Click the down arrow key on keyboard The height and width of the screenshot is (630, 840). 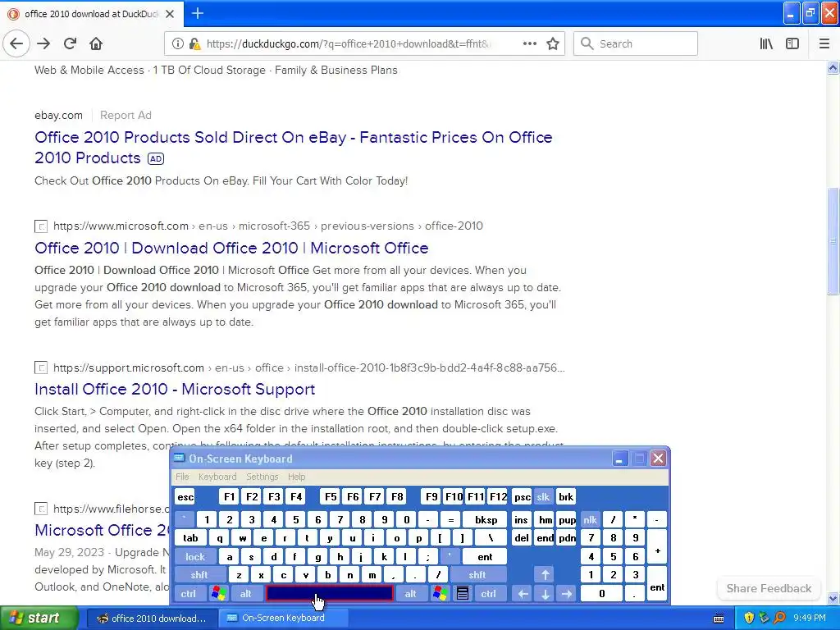pyautogui.click(x=545, y=594)
